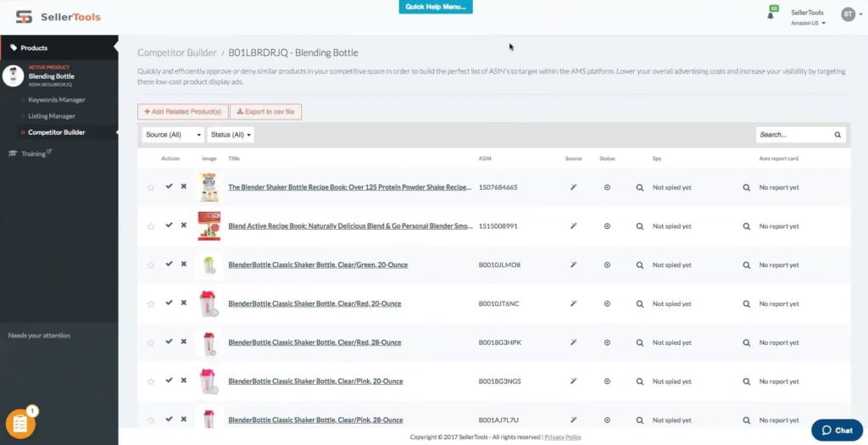Star the Blend Active Recipe Book row
The image size is (868, 445).
click(151, 226)
